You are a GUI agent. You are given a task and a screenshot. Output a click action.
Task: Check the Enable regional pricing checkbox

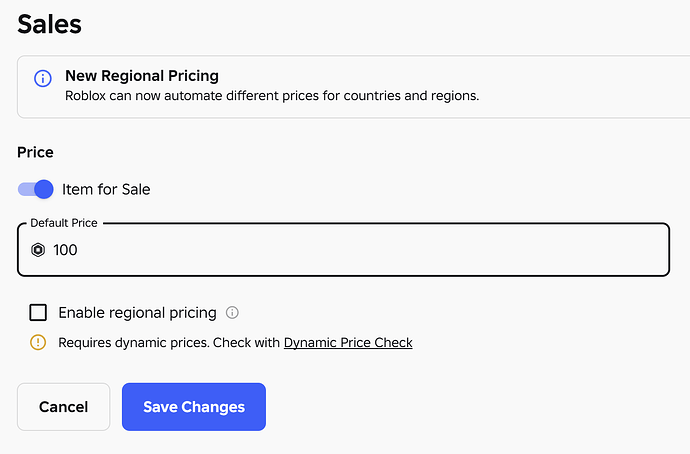[x=39, y=312]
